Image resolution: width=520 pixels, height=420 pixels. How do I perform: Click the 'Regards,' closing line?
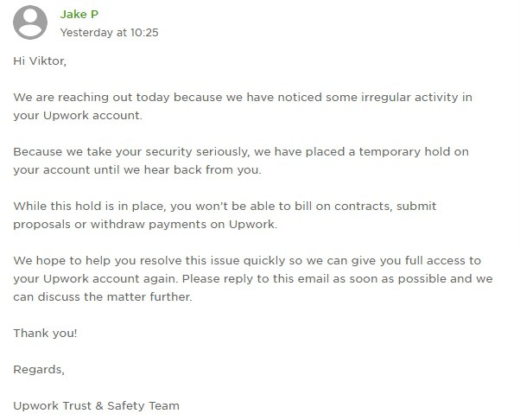click(39, 369)
